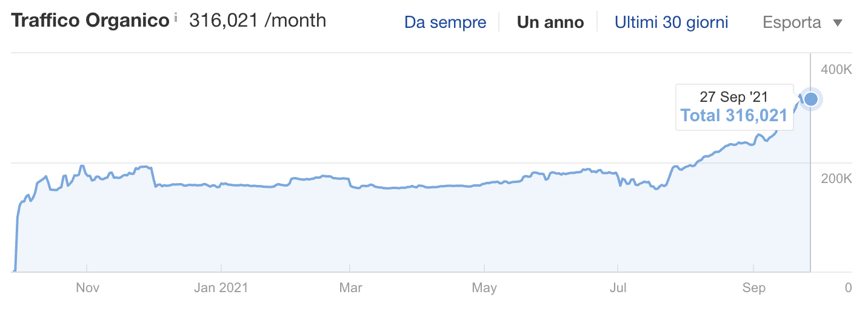Screen dimensions: 868x320
Task: Click the Mar x-axis label
Action: point(350,288)
